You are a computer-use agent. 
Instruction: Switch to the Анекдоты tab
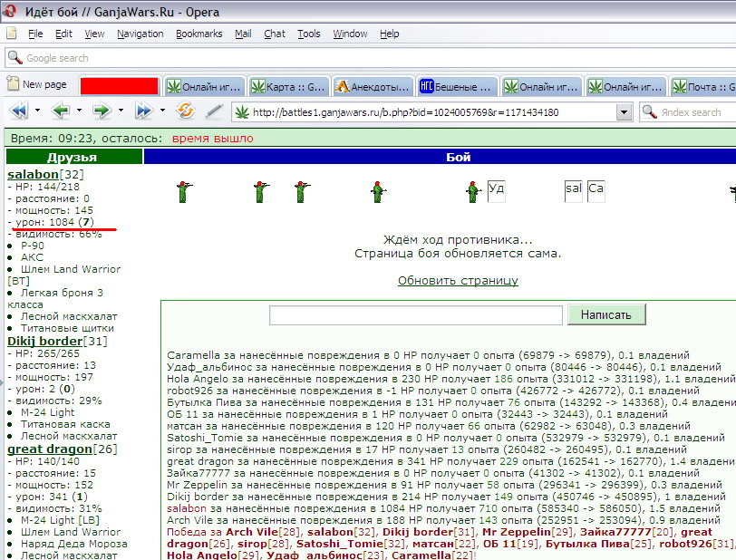373,86
